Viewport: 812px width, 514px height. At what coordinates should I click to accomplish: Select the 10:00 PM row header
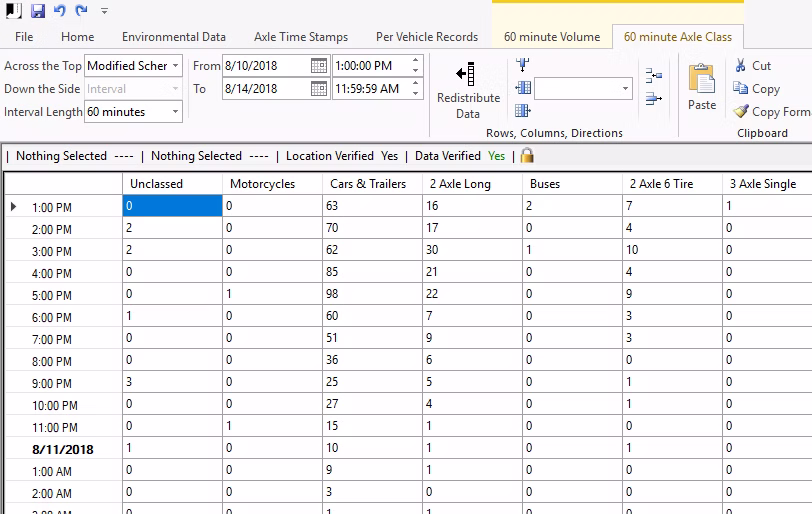click(x=63, y=405)
